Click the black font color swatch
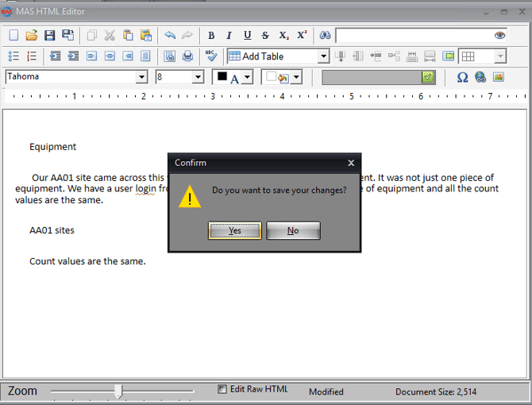Image resolution: width=532 pixels, height=405 pixels. 222,76
